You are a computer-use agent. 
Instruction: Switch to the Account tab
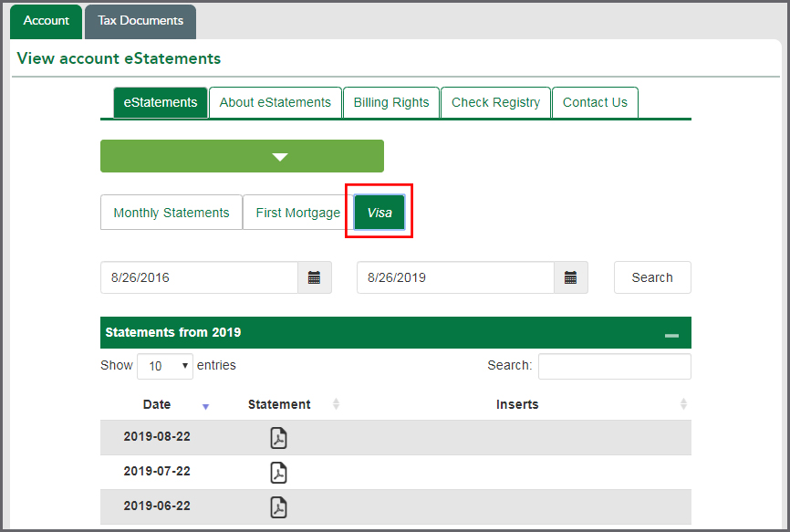coord(46,21)
